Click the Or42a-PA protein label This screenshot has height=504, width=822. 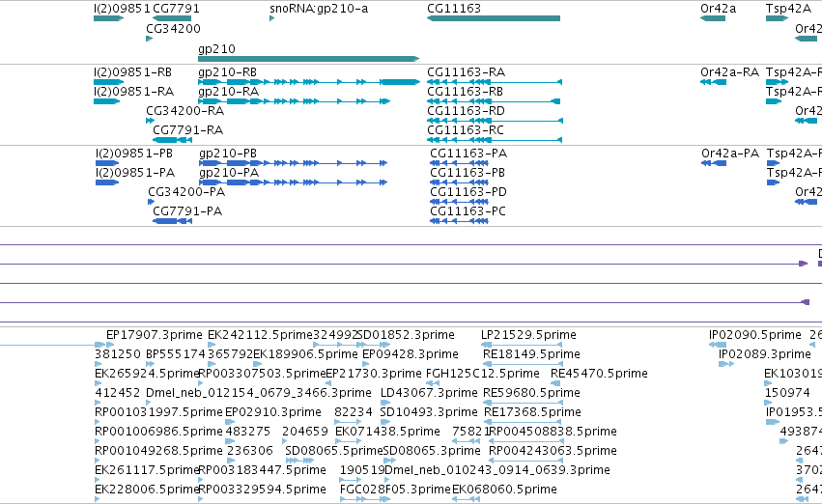point(730,154)
